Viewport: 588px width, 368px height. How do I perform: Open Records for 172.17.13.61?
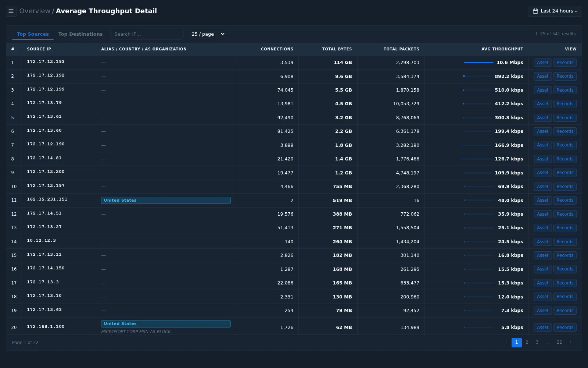point(565,118)
